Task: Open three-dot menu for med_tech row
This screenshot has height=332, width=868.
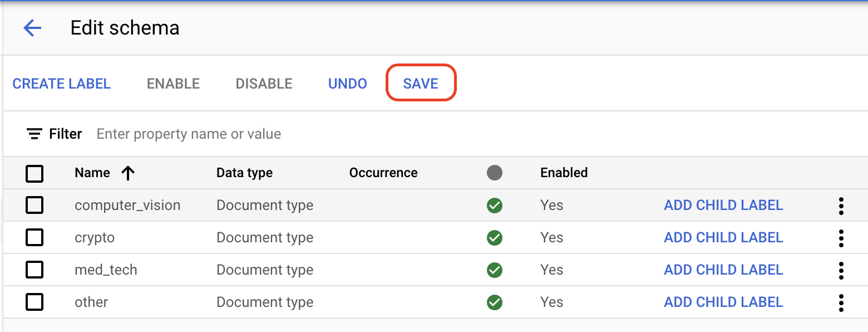Action: tap(841, 270)
